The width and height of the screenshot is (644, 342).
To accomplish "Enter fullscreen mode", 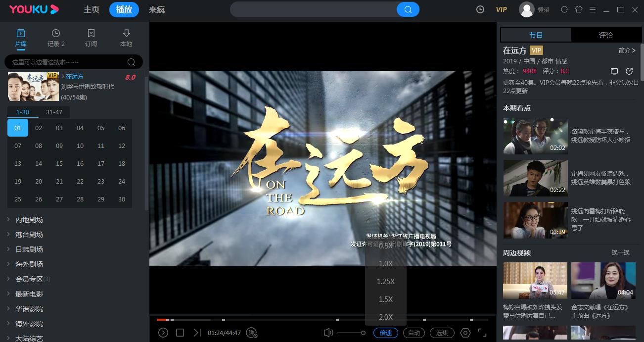I will (x=482, y=333).
